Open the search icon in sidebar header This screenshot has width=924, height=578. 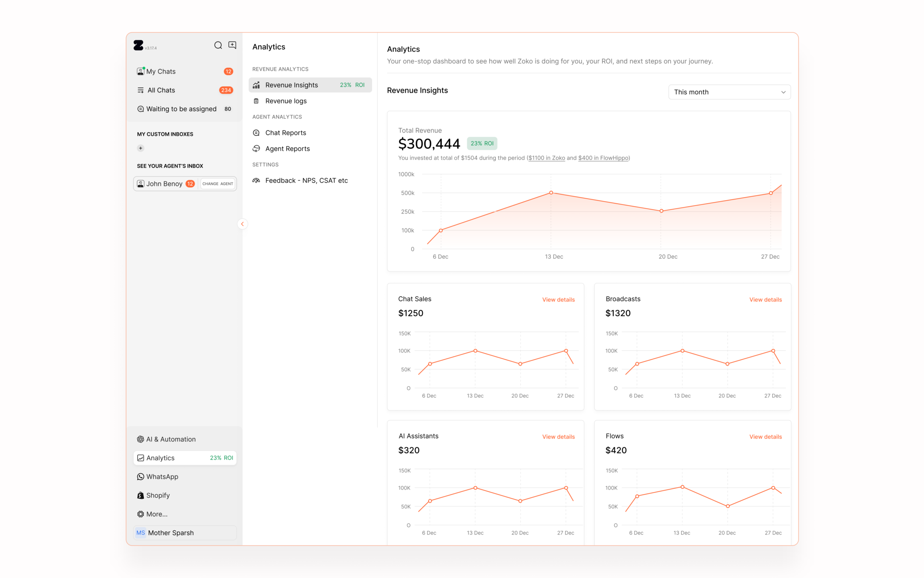[x=218, y=46]
